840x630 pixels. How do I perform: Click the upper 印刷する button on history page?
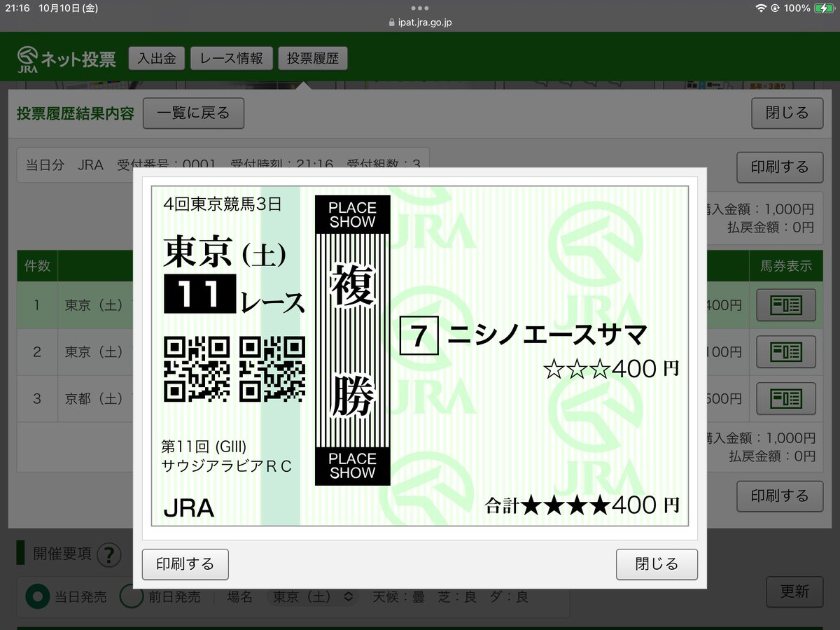780,167
